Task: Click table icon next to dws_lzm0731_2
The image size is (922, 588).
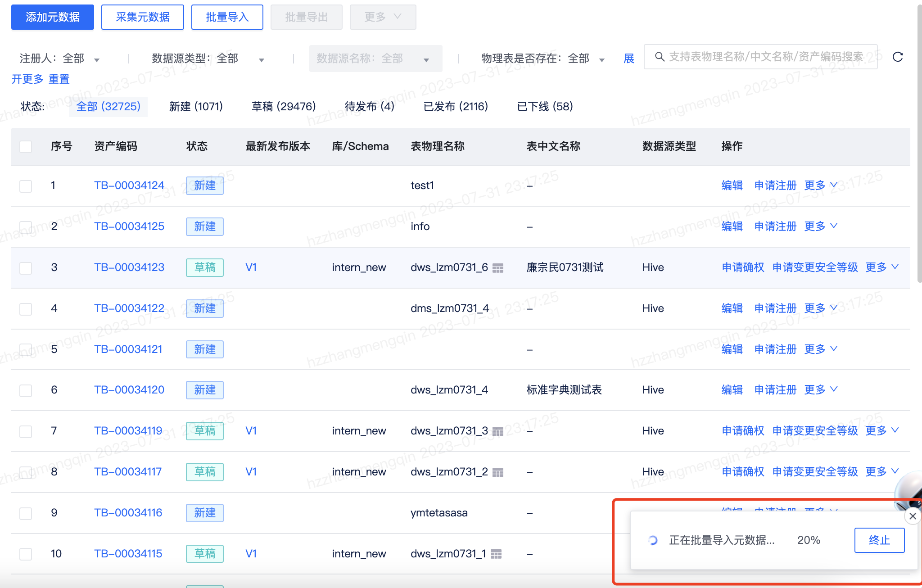Action: pyautogui.click(x=497, y=473)
